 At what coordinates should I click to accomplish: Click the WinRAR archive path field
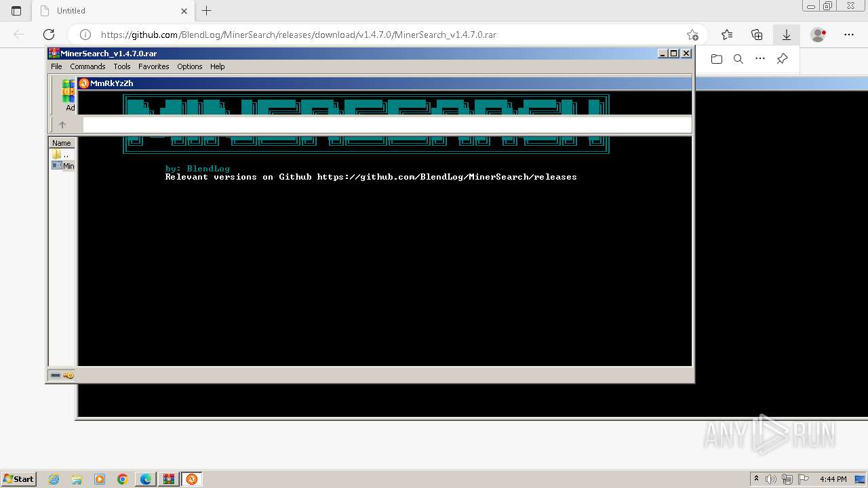[x=387, y=125]
